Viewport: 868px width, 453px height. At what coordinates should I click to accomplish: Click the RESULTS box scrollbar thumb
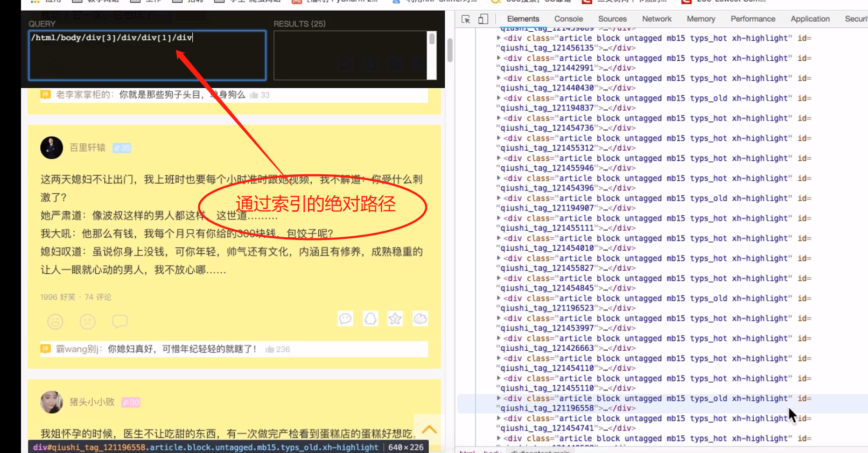[x=431, y=38]
